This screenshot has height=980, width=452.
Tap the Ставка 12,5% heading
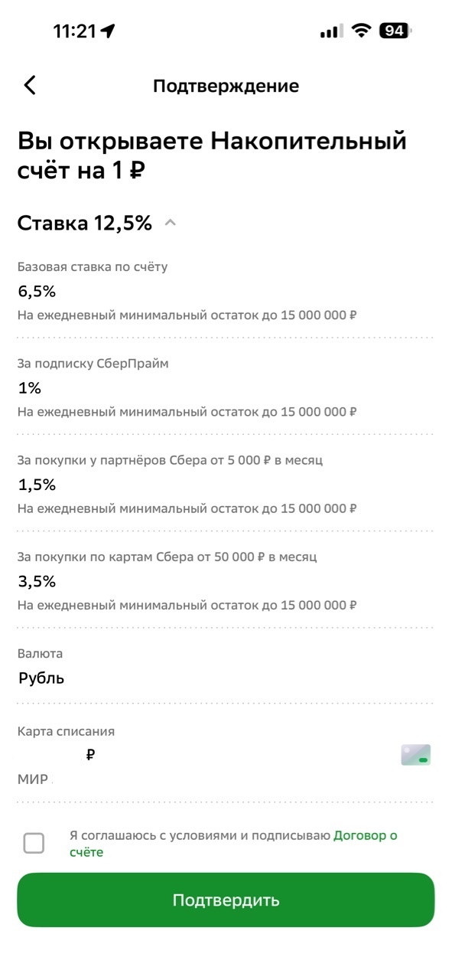85,223
